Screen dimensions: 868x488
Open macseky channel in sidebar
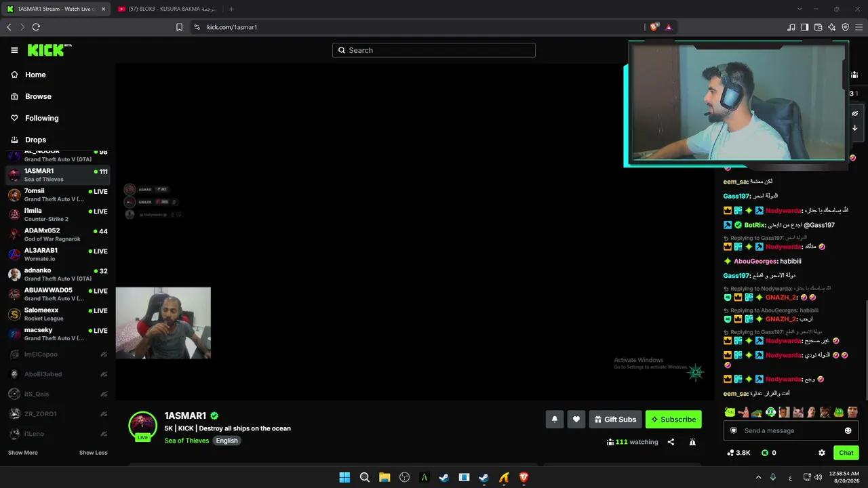click(58, 334)
